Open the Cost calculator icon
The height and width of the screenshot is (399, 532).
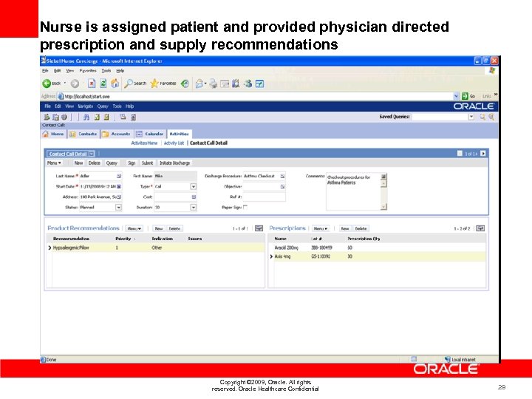click(194, 197)
